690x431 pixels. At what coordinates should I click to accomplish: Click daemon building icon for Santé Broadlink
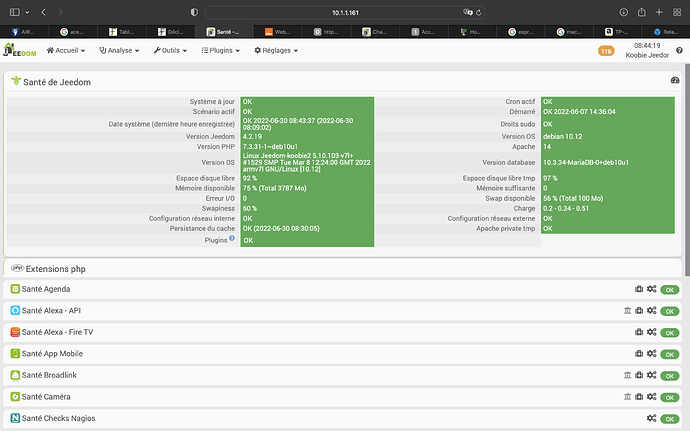[628, 375]
